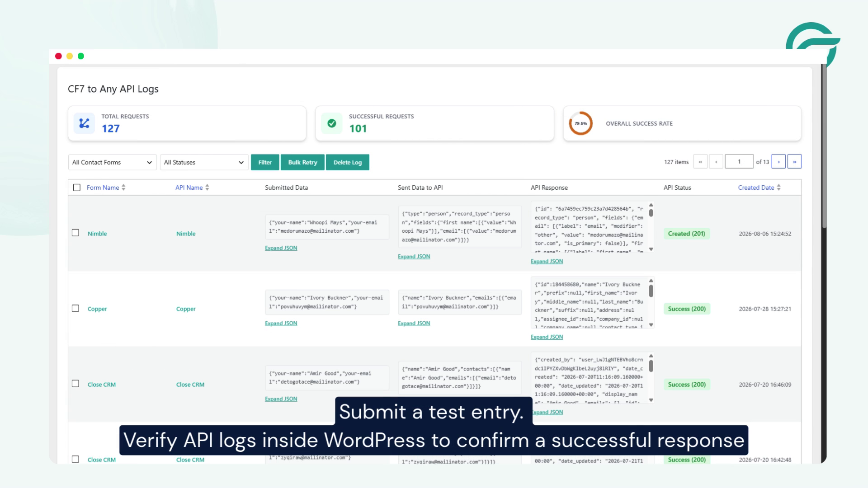The image size is (868, 488).
Task: Click the Created (201) status badge
Action: pos(686,234)
